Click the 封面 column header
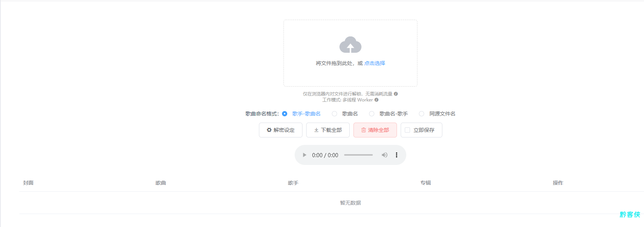 [28, 183]
